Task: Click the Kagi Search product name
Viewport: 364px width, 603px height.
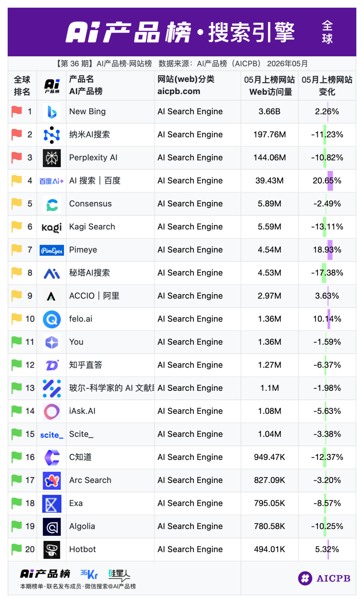Action: [x=92, y=227]
